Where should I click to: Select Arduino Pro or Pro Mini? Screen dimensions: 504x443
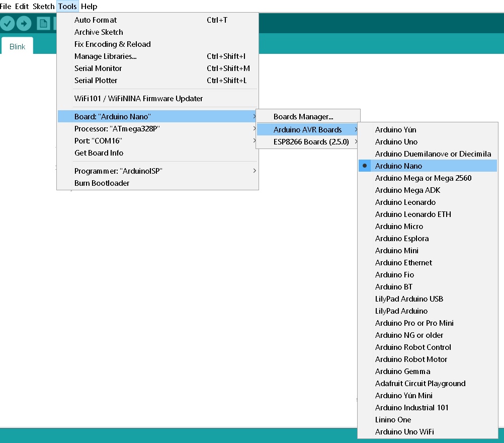428,323
